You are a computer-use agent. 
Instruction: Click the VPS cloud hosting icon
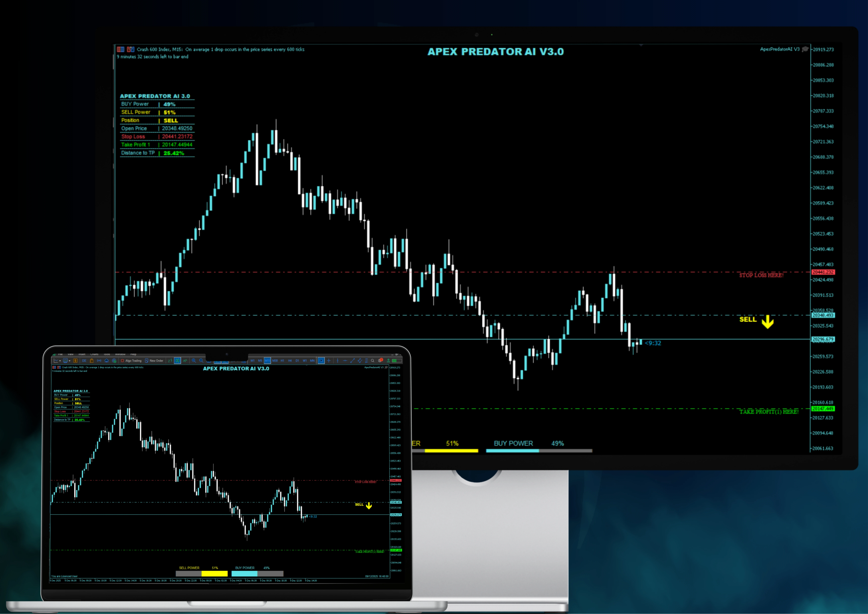pos(107,361)
